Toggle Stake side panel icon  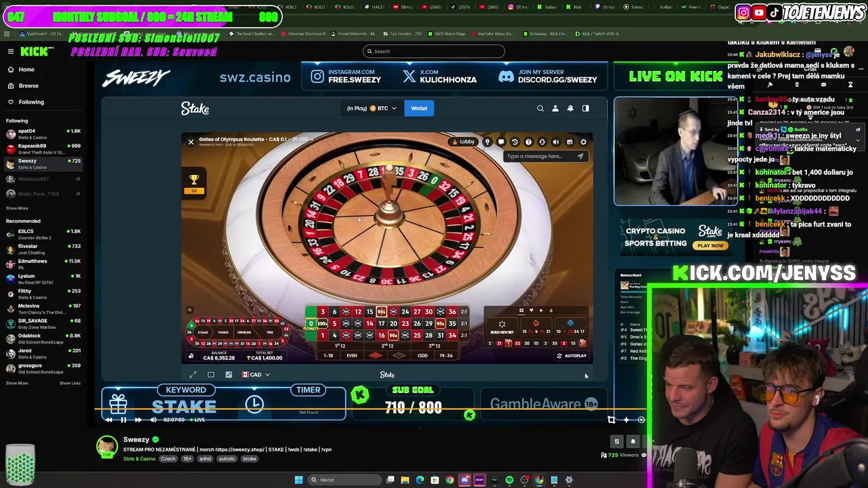[585, 108]
